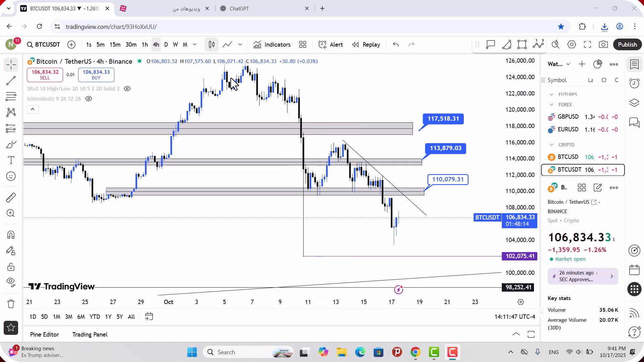
Task: Enter fullscreen chart mode
Action: coord(588,45)
